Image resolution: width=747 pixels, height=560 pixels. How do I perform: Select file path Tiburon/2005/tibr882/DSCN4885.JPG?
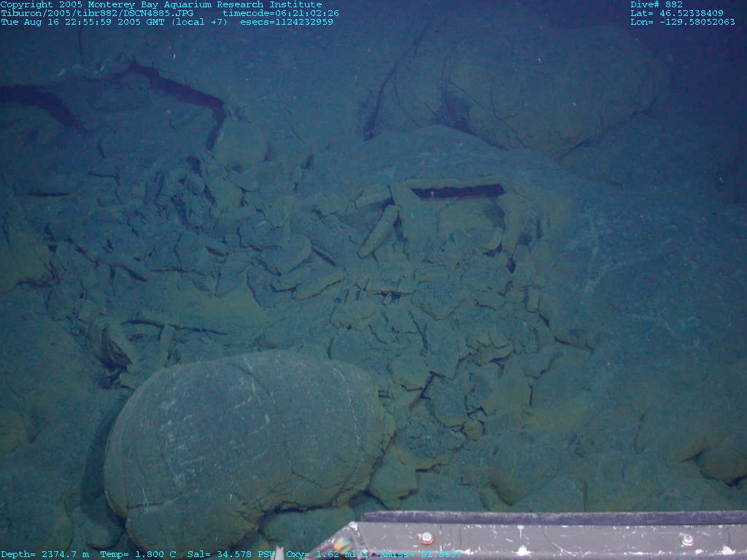pos(97,13)
